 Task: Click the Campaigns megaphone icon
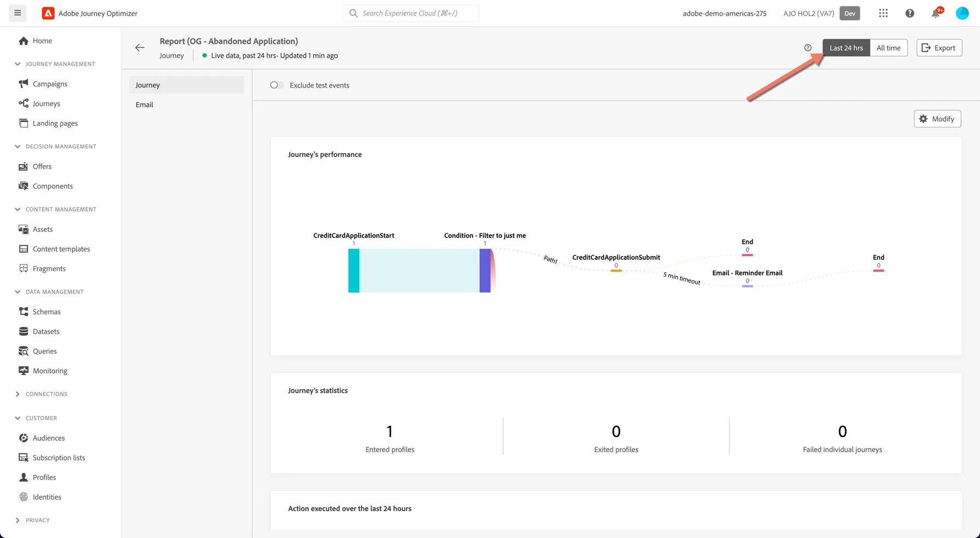click(24, 84)
